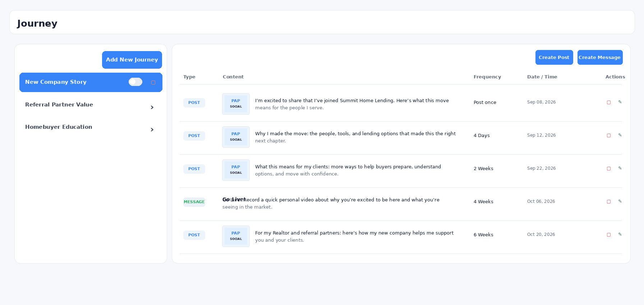This screenshot has height=305, width=644.
Task: Delete the Sep 22, 2026 post
Action: click(x=609, y=169)
